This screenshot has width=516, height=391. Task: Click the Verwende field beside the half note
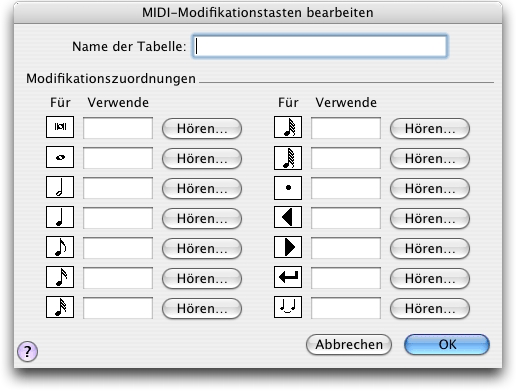(118, 188)
